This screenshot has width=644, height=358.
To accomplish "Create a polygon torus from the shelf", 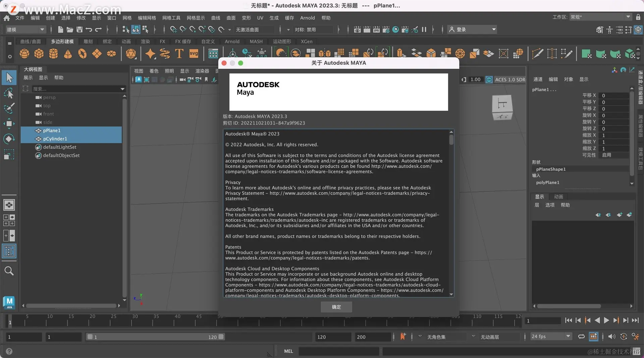I will (x=83, y=53).
